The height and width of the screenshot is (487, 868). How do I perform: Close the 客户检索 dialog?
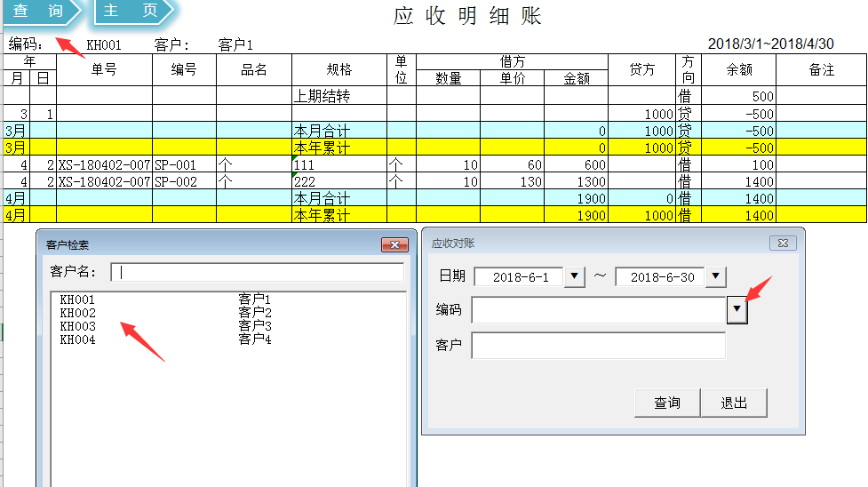394,245
